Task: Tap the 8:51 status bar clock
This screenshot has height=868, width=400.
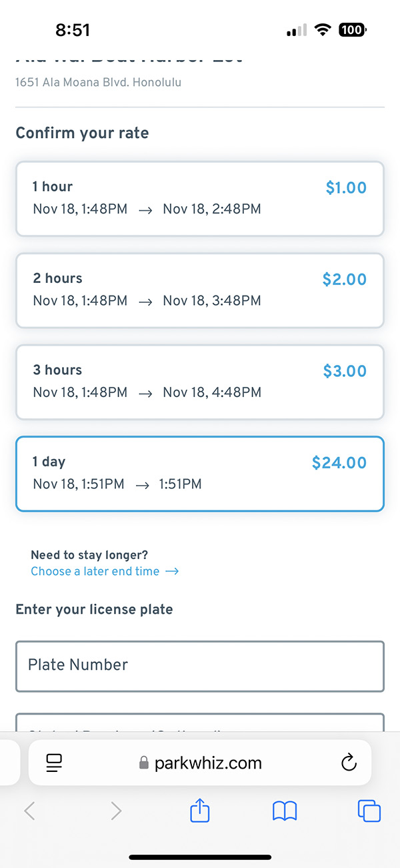Action: pyautogui.click(x=73, y=30)
